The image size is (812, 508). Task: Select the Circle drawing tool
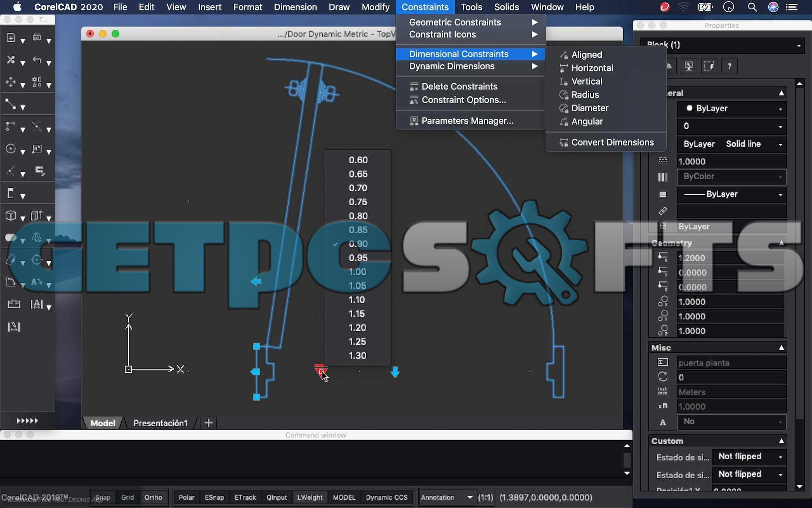11,149
